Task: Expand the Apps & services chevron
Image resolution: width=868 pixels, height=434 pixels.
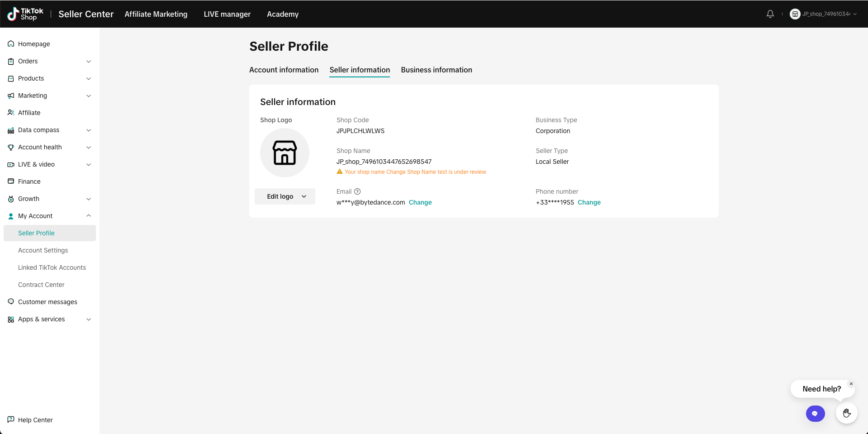Action: pyautogui.click(x=89, y=319)
